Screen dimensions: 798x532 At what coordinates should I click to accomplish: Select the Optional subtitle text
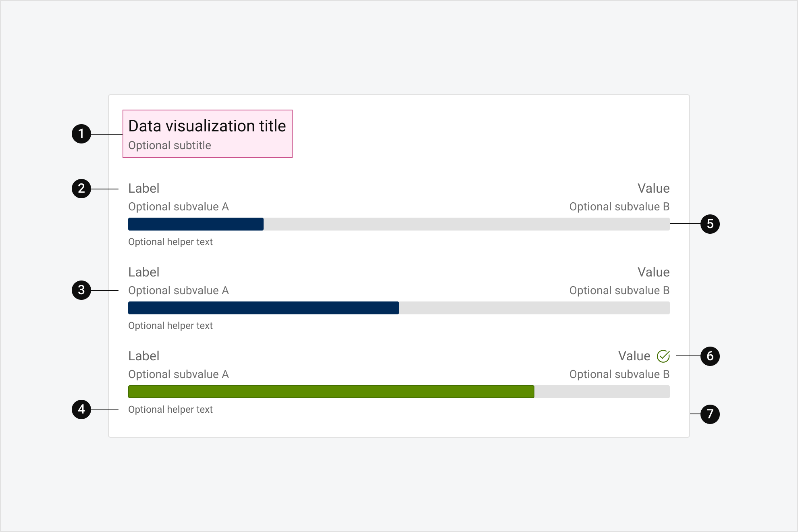(x=169, y=145)
